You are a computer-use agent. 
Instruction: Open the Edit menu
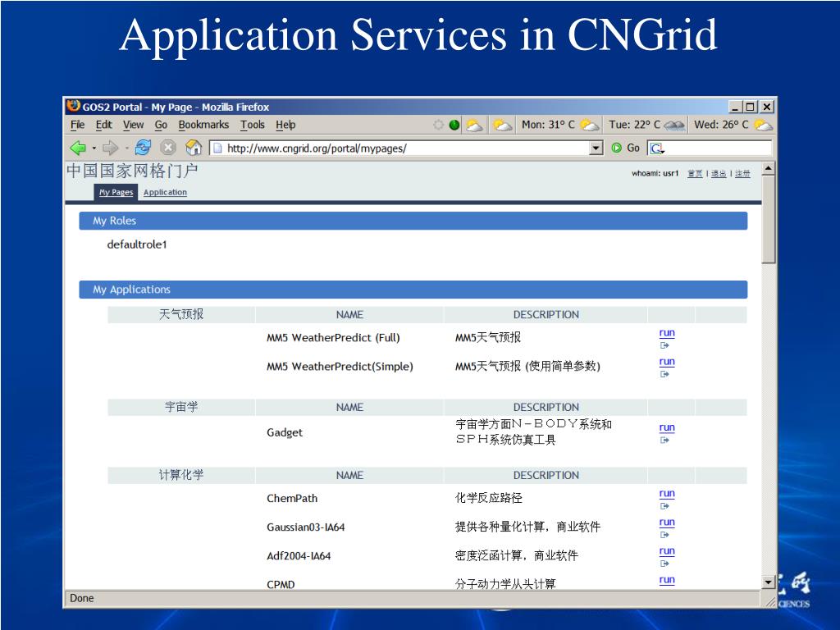(104, 125)
